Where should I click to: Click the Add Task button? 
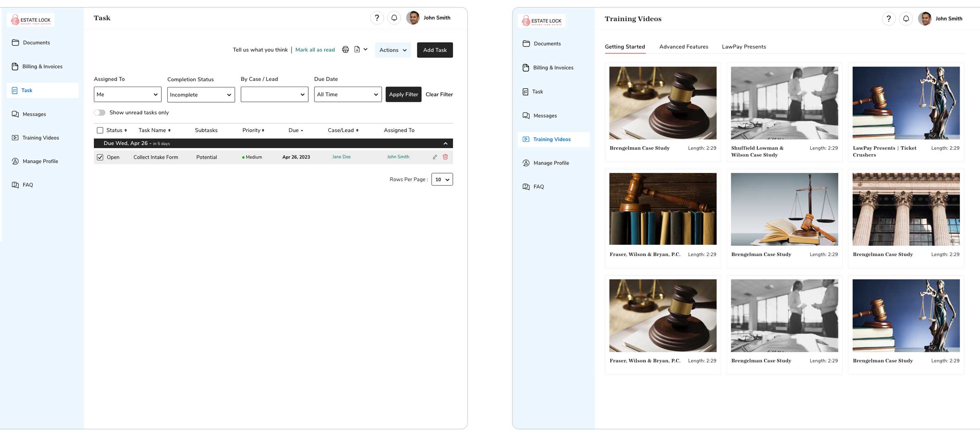tap(434, 50)
